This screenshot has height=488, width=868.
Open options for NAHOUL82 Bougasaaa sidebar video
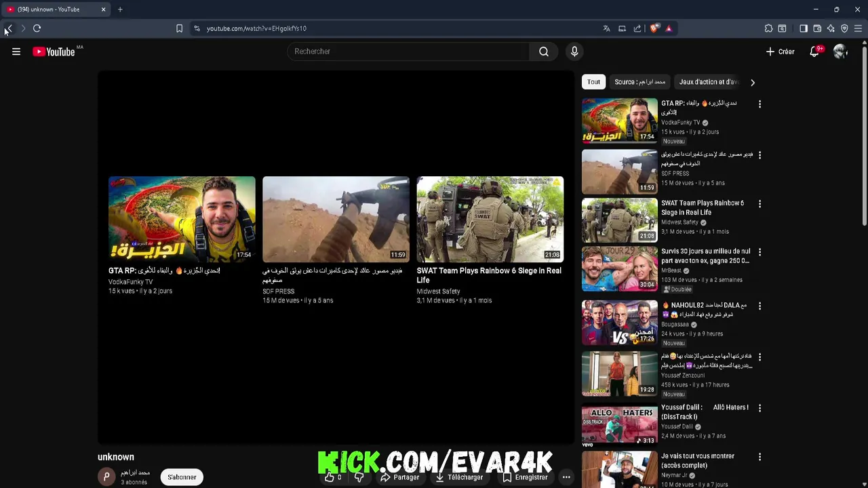tap(759, 306)
